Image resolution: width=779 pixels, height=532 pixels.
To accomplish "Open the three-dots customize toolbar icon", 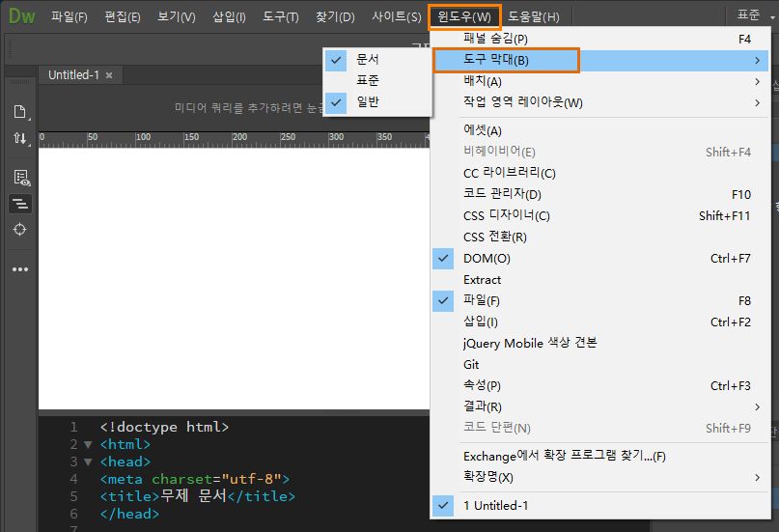I will coord(20,269).
